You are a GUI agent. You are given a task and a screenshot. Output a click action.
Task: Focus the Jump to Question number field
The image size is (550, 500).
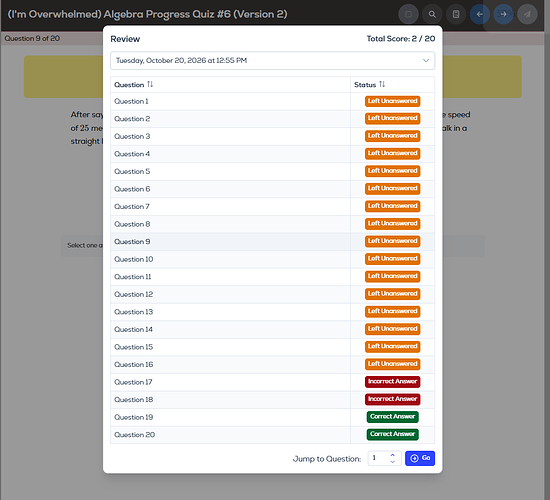384,458
